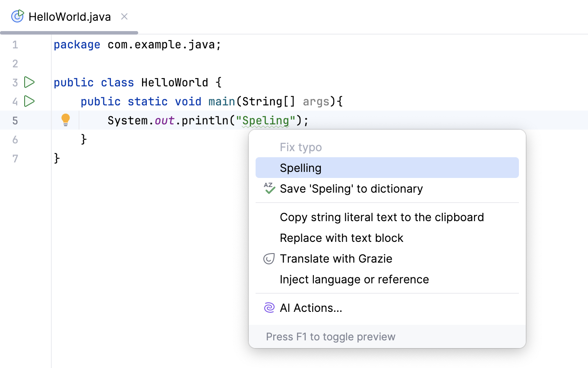Select Translate with Grazie
Screen dimensions: 588x368
[336, 258]
